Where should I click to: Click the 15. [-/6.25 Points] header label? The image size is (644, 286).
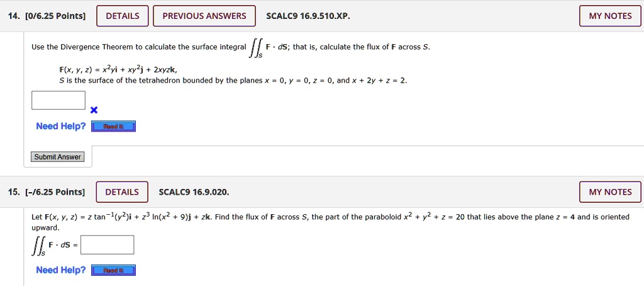click(47, 192)
